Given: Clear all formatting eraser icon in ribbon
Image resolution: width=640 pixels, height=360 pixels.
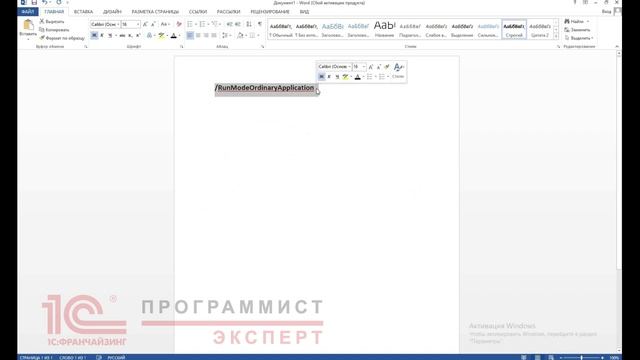Looking at the screenshot, I should tap(179, 24).
